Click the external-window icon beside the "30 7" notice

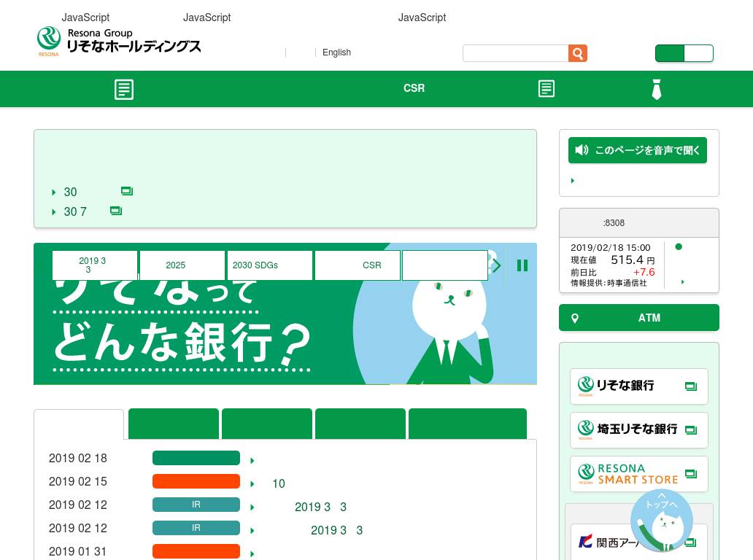[x=116, y=211]
